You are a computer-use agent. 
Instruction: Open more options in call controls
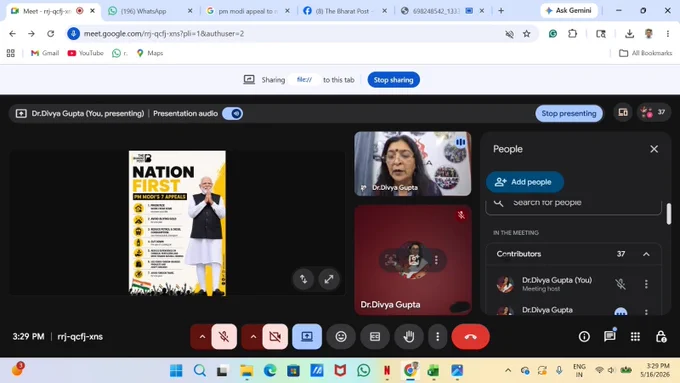pos(437,337)
